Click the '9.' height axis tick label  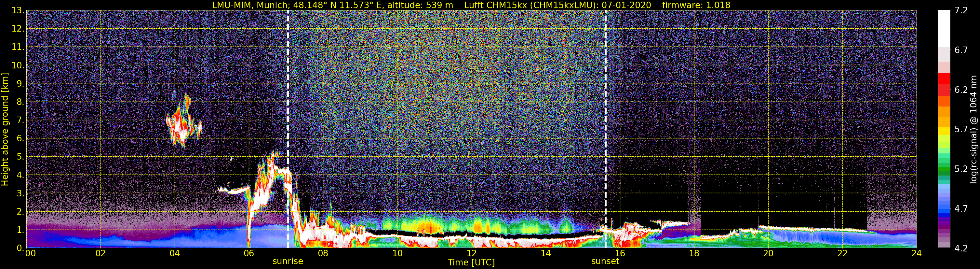click(x=20, y=83)
